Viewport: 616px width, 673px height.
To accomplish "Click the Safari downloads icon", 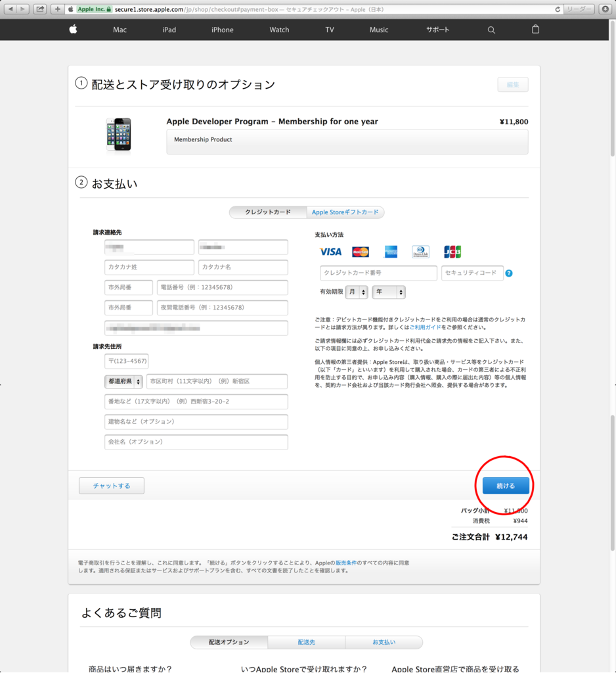I will tap(605, 9).
